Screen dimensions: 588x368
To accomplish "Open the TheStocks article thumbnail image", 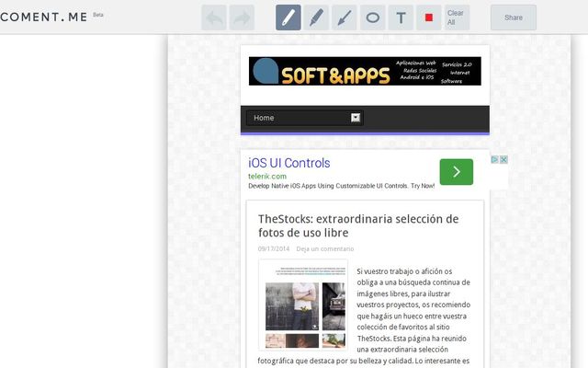I will coord(303,305).
